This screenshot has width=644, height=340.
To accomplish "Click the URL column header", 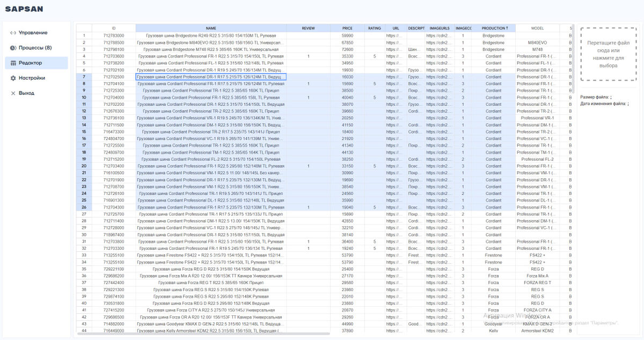I will pyautogui.click(x=396, y=28).
